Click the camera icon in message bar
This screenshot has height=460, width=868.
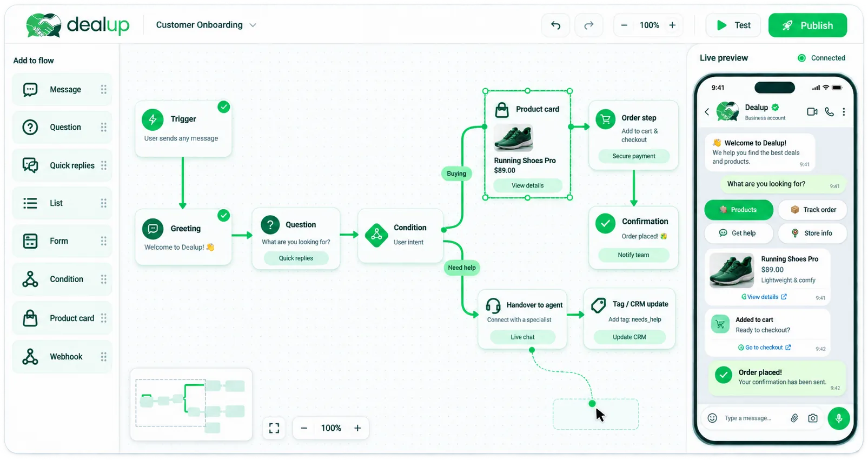tap(812, 418)
